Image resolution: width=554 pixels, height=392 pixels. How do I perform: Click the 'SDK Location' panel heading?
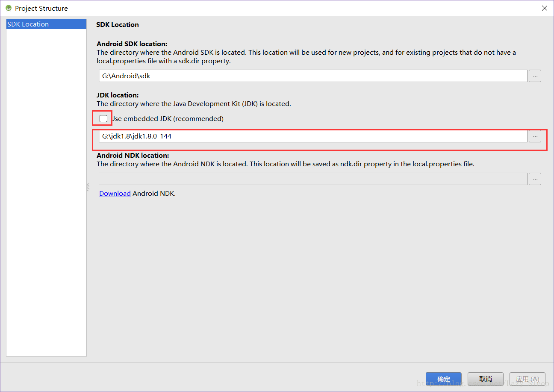(x=118, y=24)
